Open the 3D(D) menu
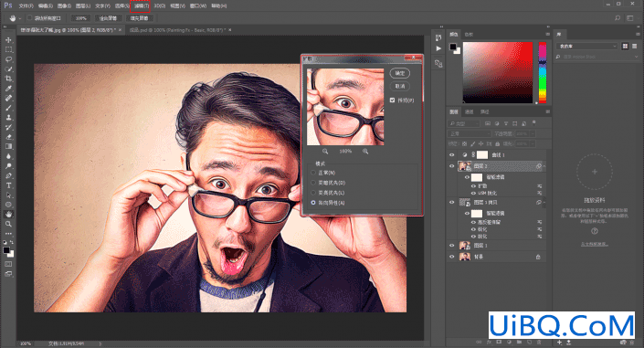Image resolution: width=644 pixels, height=348 pixels. pyautogui.click(x=159, y=5)
